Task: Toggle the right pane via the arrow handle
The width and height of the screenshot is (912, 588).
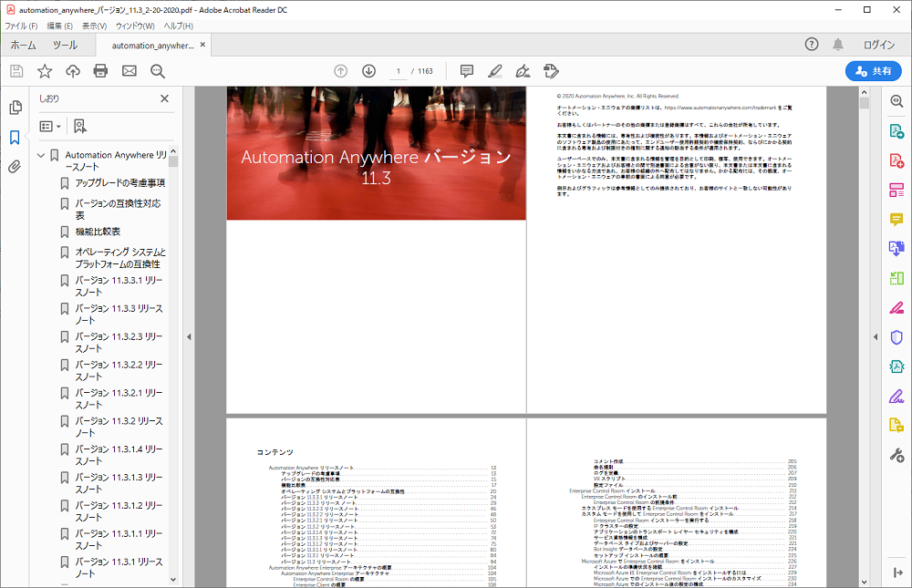Action: pyautogui.click(x=876, y=336)
